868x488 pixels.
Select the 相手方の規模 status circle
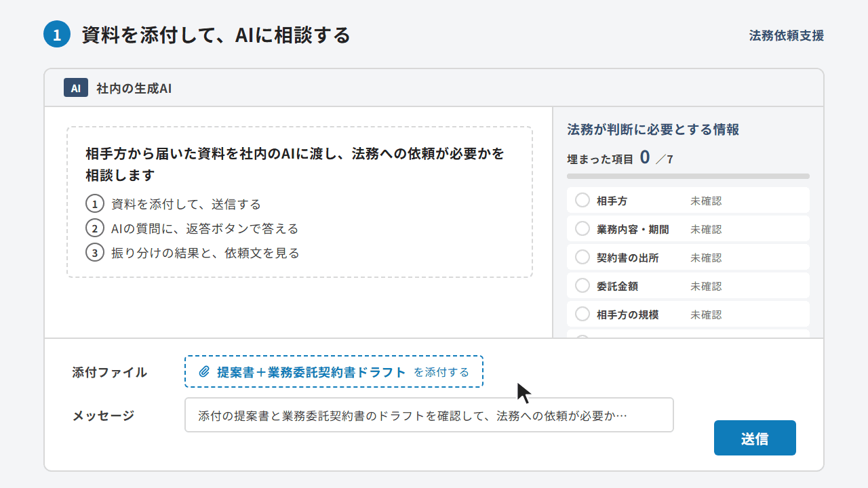582,314
